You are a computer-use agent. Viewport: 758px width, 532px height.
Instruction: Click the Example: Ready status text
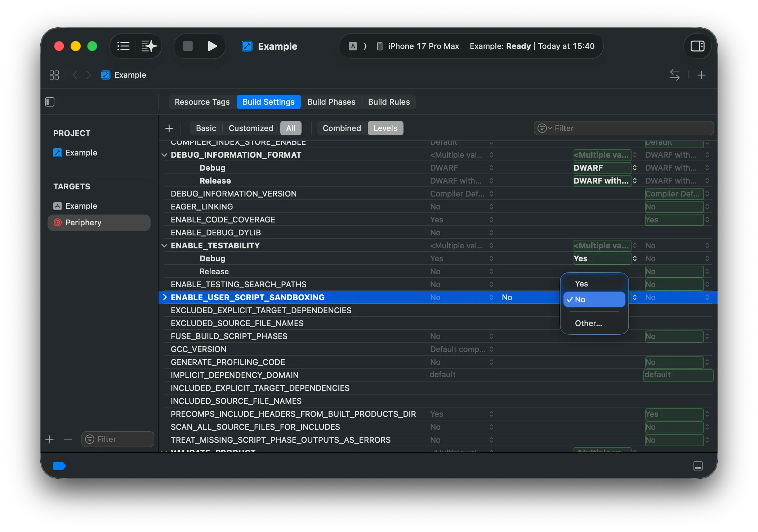tap(500, 46)
